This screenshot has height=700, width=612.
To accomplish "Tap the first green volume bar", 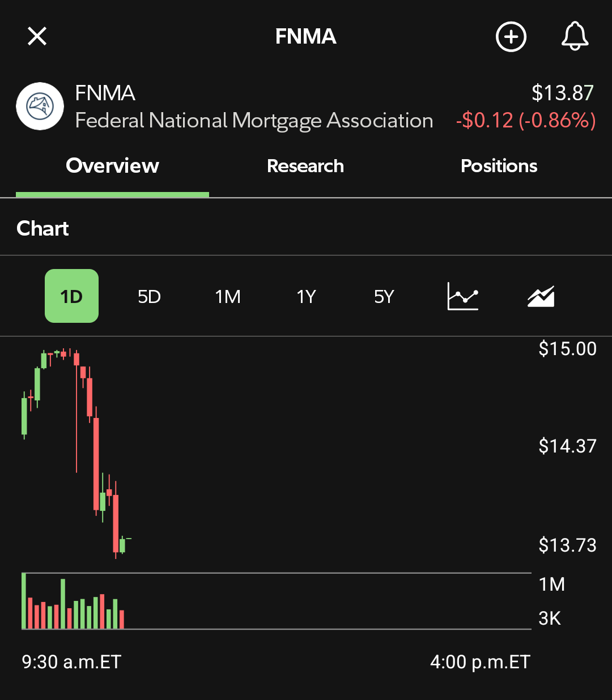I will coord(24,600).
